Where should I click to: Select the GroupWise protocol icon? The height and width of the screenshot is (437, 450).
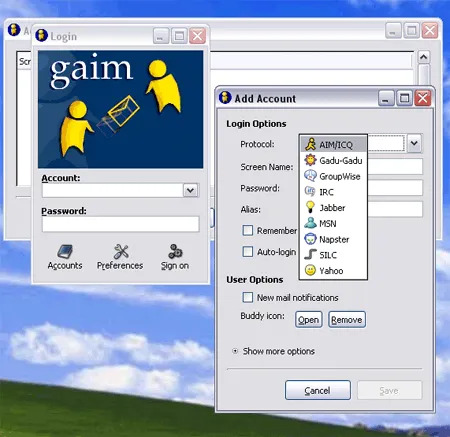click(310, 176)
